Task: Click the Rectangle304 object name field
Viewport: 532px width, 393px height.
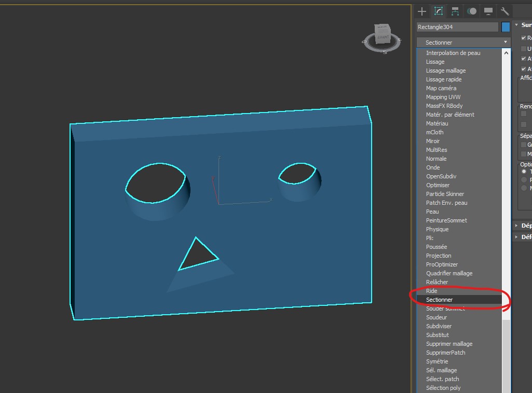Action: (x=457, y=27)
